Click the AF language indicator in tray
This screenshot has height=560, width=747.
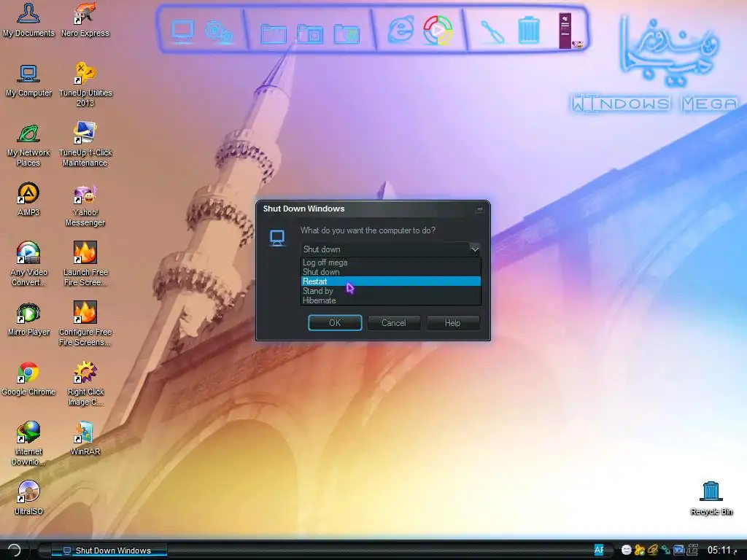599,550
